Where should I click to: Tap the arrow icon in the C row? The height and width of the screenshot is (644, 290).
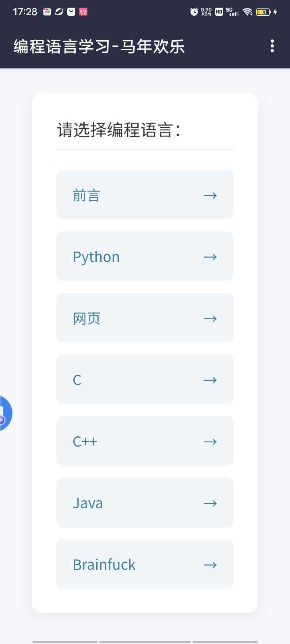pyautogui.click(x=210, y=380)
